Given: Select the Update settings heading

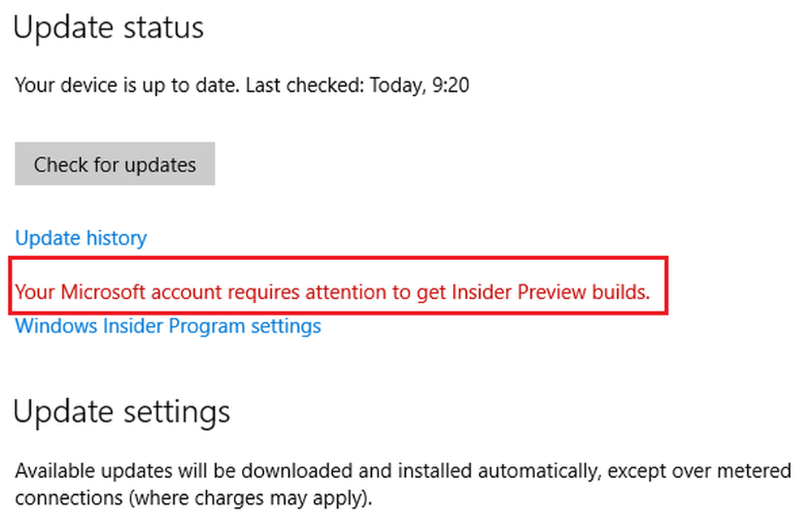Looking at the screenshot, I should (120, 411).
